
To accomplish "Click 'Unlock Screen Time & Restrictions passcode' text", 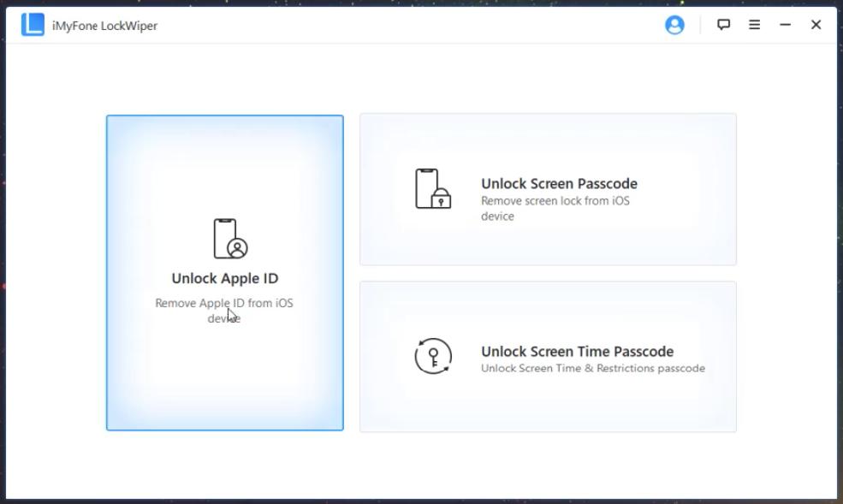I will (x=593, y=368).
